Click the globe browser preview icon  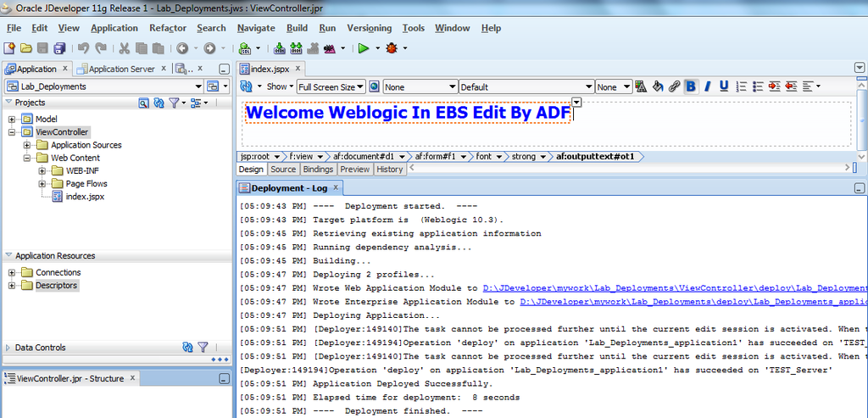click(374, 86)
